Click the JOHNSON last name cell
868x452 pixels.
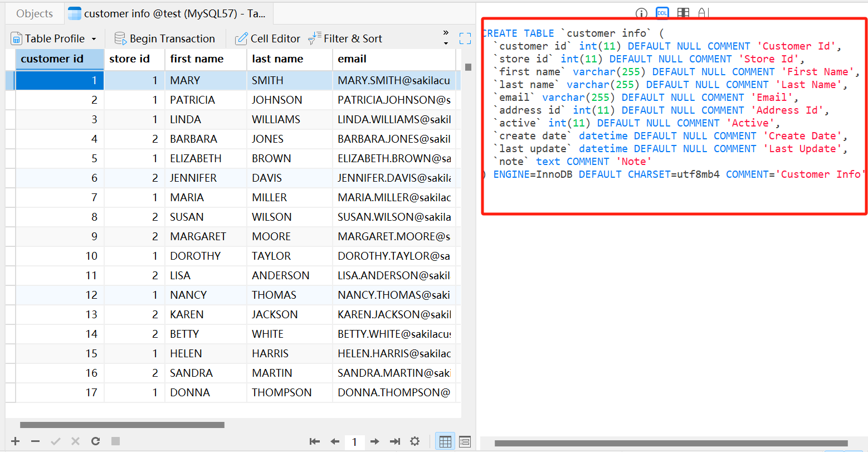pyautogui.click(x=290, y=100)
